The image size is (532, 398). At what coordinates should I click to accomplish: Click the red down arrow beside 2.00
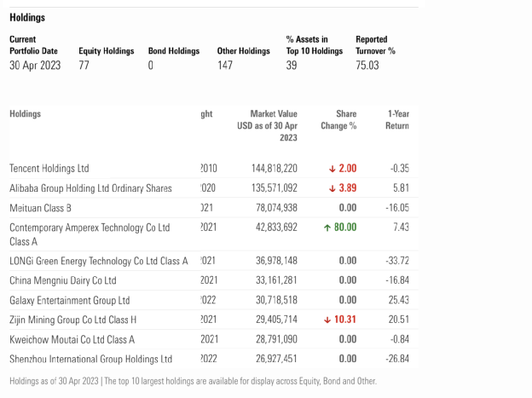[x=332, y=169]
